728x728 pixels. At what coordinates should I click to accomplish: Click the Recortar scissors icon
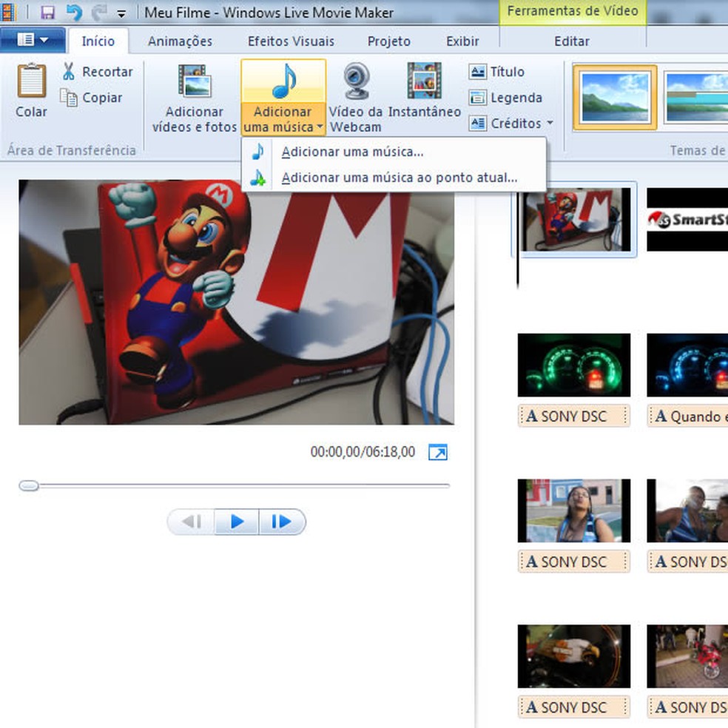pos(69,72)
